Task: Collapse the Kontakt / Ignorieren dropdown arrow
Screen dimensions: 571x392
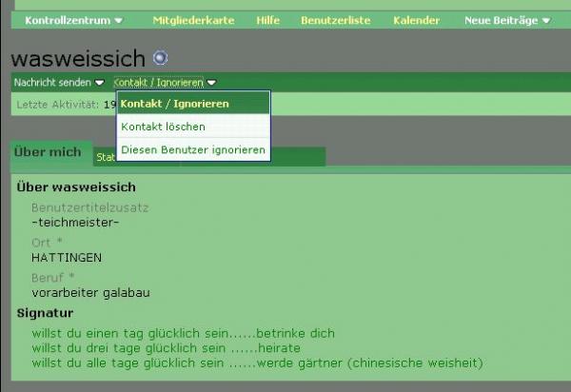Action: pos(211,83)
